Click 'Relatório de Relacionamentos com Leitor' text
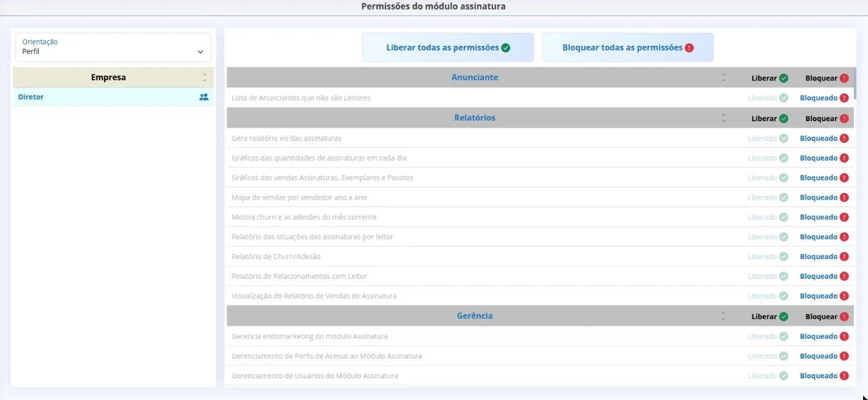Image resolution: width=868 pixels, height=400 pixels. pos(299,276)
